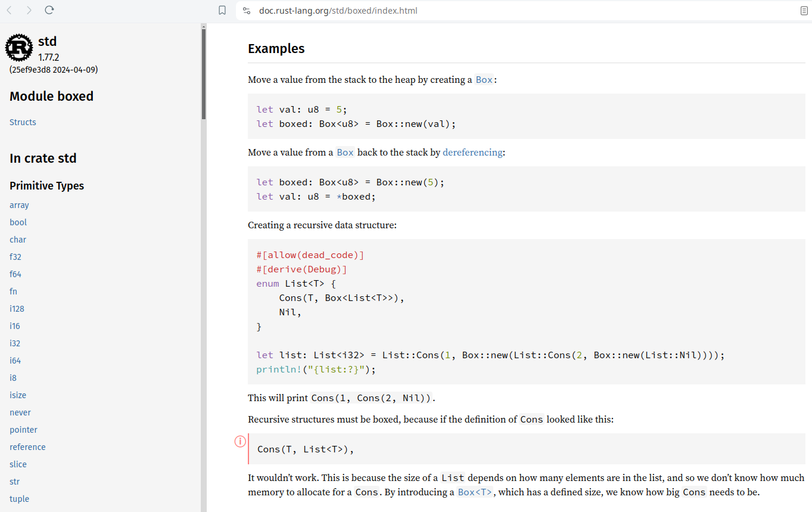Open the bool primitive type page
The height and width of the screenshot is (512, 812).
18,222
